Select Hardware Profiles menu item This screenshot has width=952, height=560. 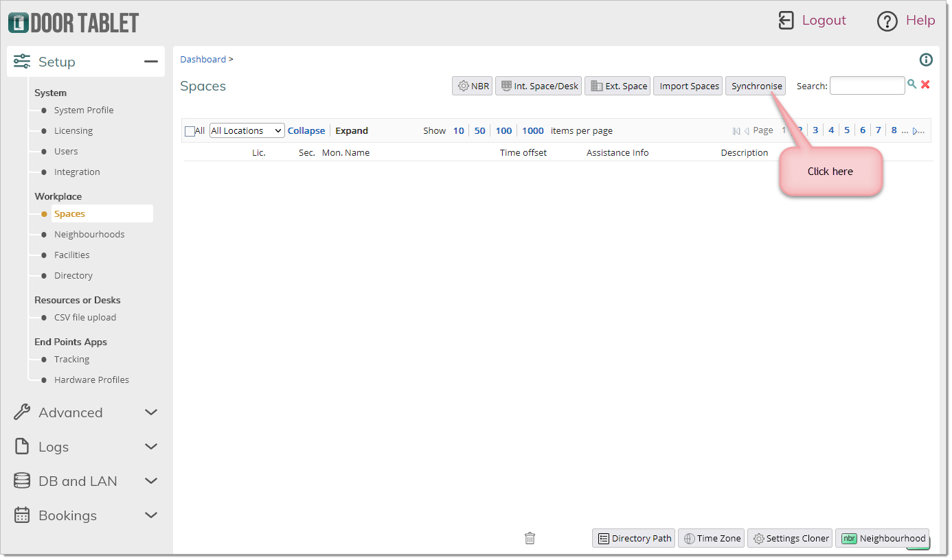pyautogui.click(x=91, y=380)
